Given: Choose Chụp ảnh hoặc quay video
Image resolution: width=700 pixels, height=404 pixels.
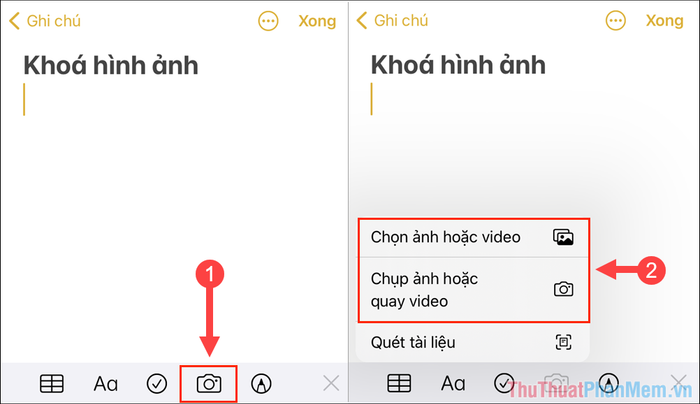Looking at the screenshot, I should (473, 290).
